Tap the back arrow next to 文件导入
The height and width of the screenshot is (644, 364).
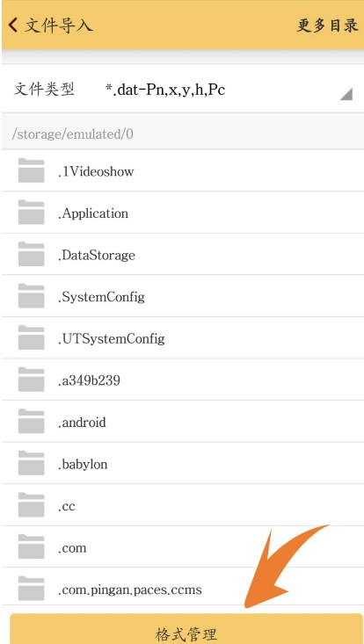coord(12,25)
